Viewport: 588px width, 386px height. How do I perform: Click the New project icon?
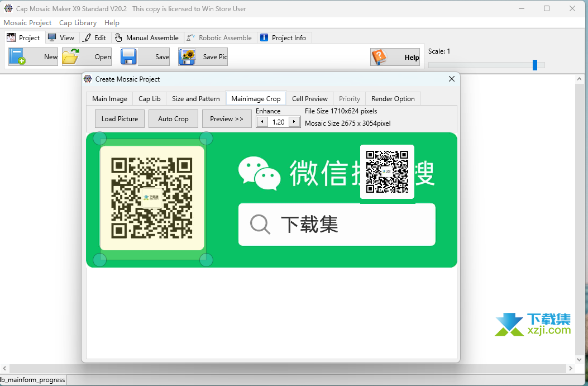(x=17, y=56)
